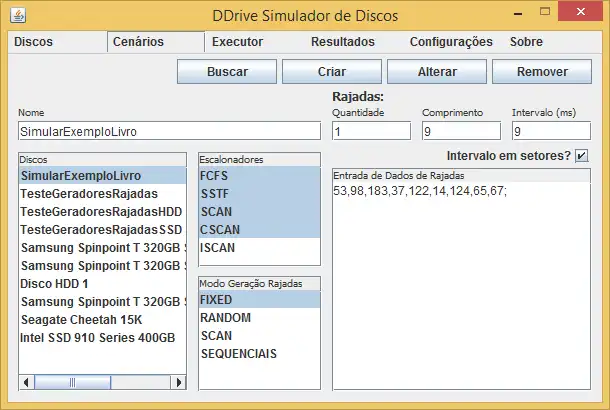Image resolution: width=610 pixels, height=410 pixels.
Task: Go to the Configurações tab
Action: coord(451,42)
